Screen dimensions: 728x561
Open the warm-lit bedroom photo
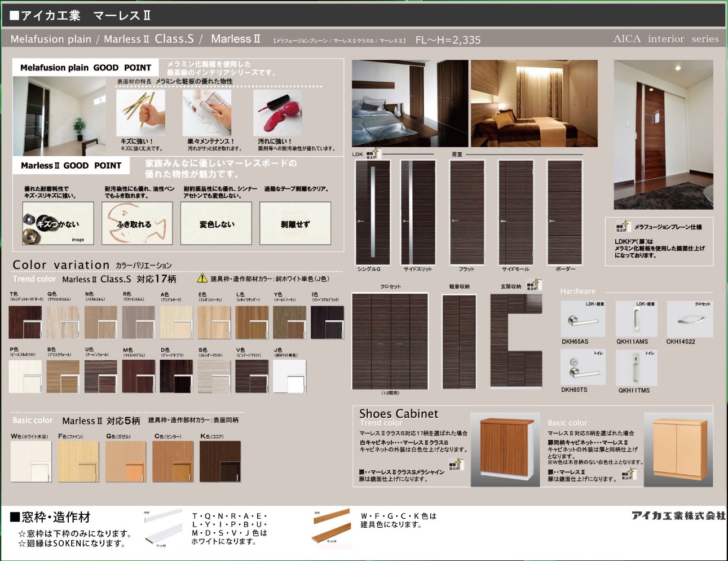click(534, 104)
